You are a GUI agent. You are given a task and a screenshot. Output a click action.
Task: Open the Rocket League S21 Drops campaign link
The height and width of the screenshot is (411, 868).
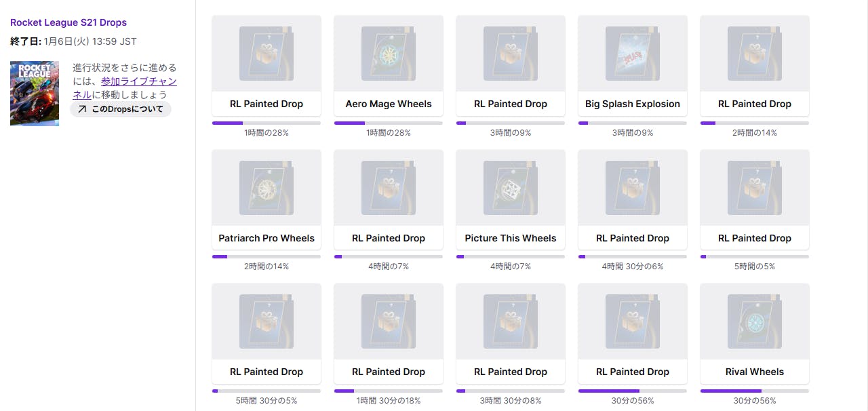68,22
